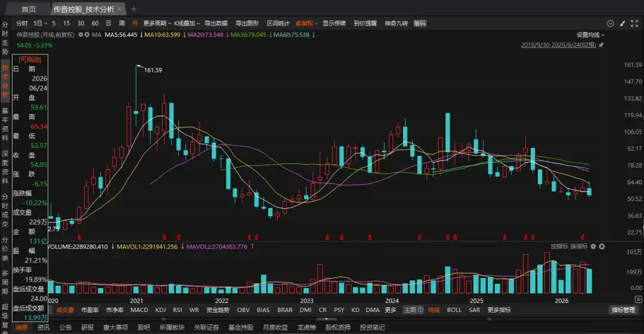Click 到价提醒 button
The image size is (644, 334).
click(365, 23)
